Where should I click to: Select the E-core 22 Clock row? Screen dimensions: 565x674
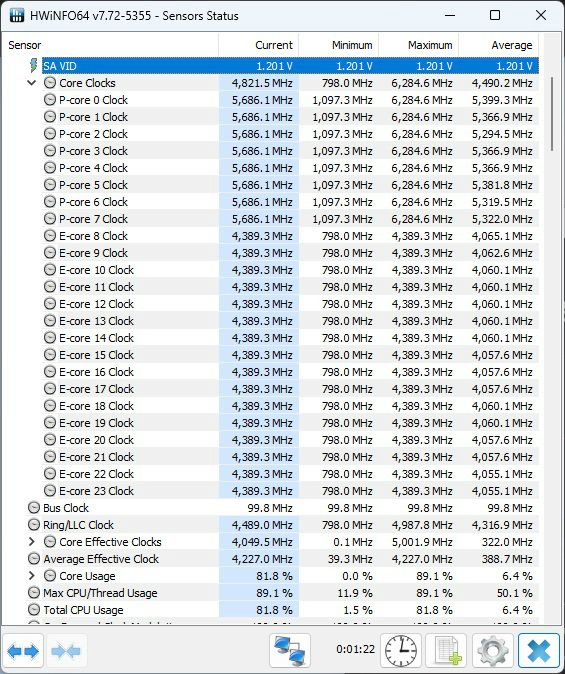click(x=290, y=474)
